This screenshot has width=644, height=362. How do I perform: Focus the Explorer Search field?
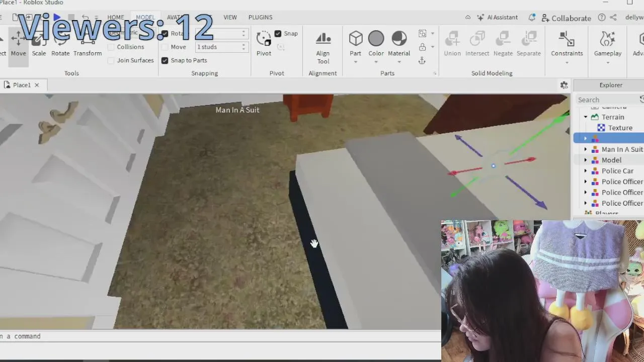pyautogui.click(x=607, y=100)
